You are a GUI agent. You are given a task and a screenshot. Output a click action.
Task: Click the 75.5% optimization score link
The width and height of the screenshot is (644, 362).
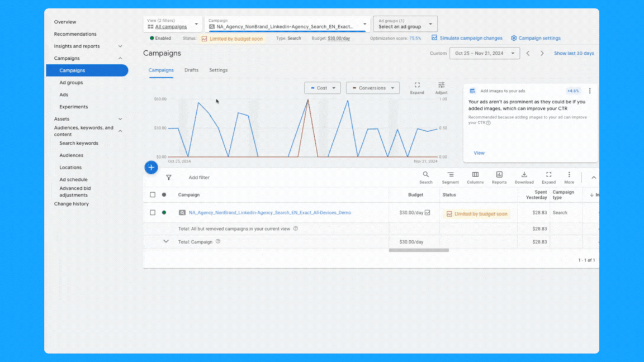(x=415, y=38)
